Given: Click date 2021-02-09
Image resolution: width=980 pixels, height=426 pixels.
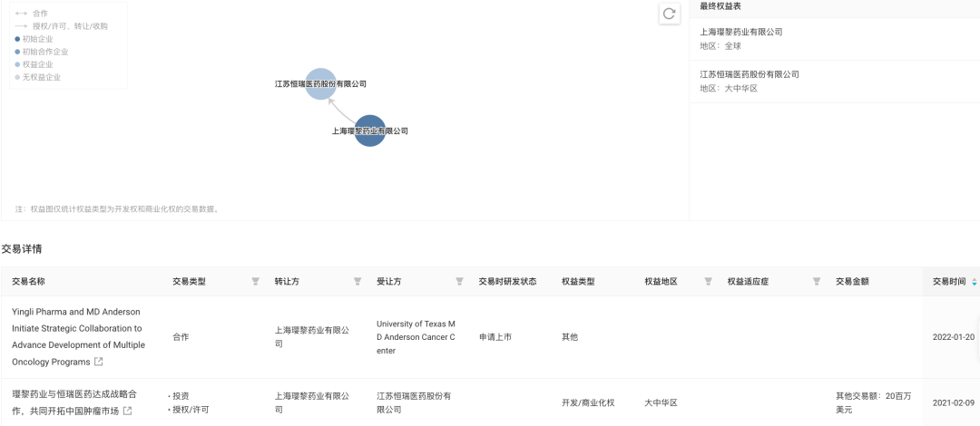Looking at the screenshot, I should 953,403.
